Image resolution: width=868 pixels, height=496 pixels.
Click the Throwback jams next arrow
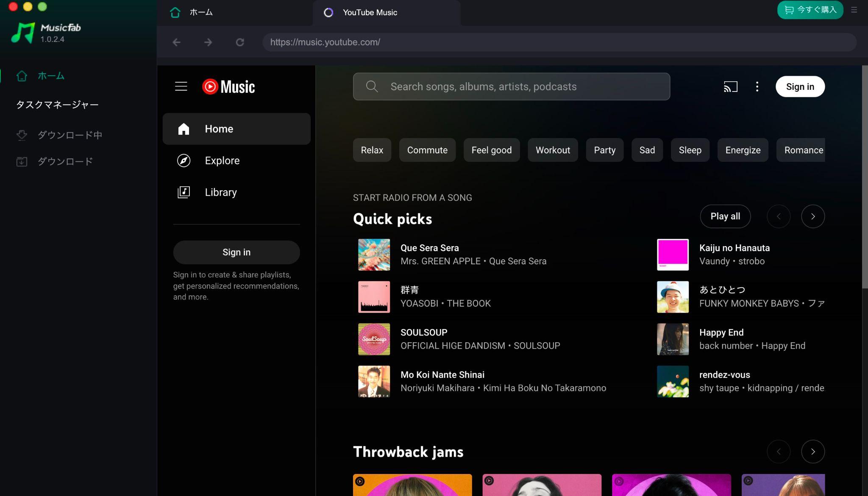tap(813, 452)
